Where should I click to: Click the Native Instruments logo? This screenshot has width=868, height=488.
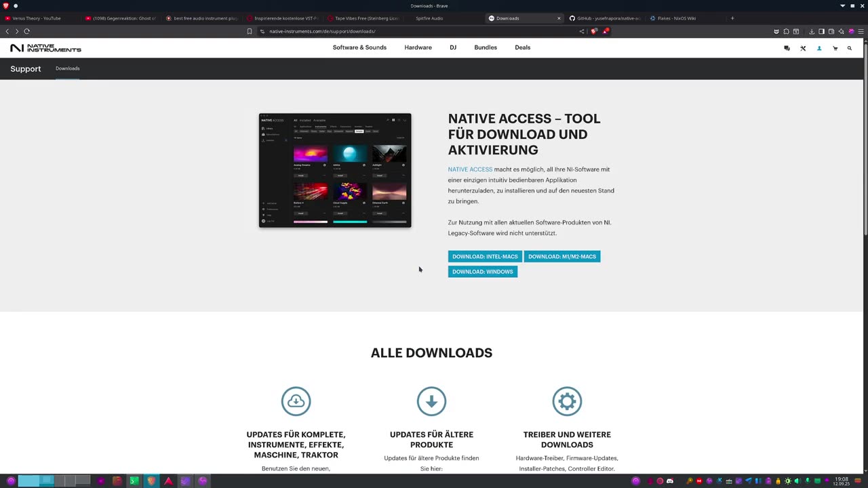tap(45, 48)
